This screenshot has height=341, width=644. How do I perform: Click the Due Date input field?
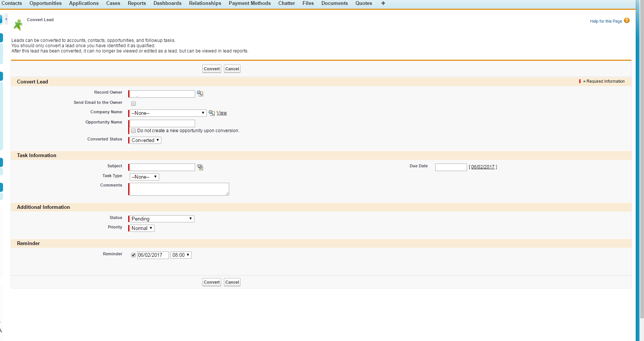451,167
